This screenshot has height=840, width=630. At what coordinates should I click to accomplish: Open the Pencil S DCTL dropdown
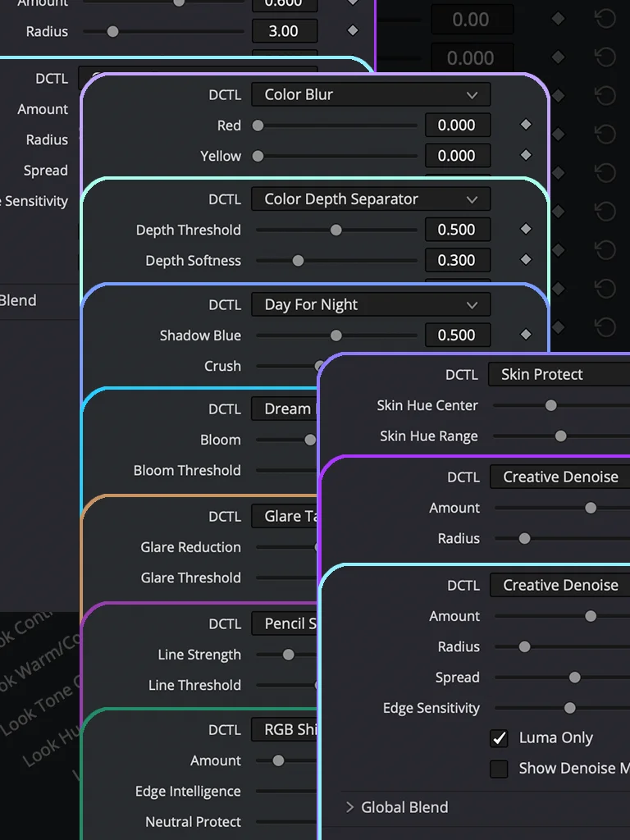285,623
